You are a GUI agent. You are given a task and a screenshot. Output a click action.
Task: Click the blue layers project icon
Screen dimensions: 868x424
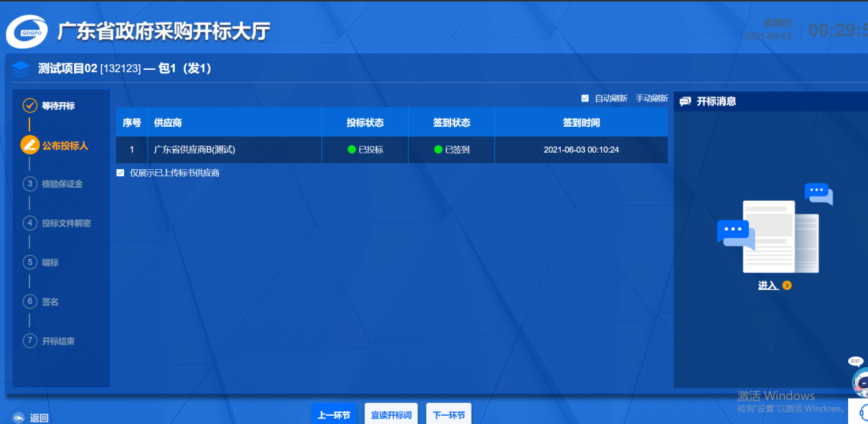(21, 68)
